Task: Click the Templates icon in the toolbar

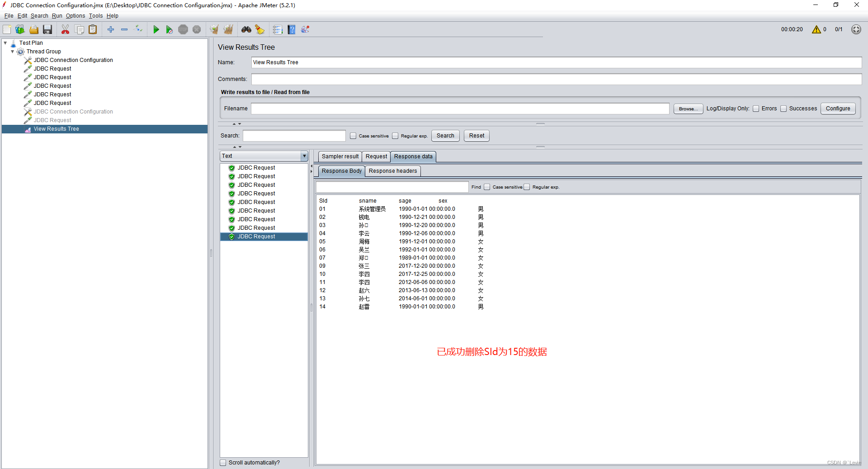Action: (20, 29)
